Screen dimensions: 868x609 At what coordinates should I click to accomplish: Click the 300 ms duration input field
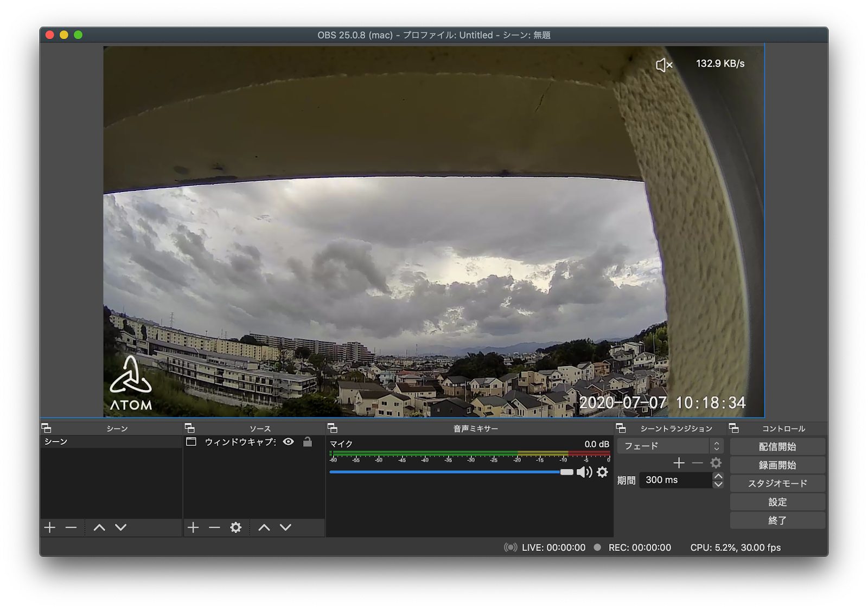click(x=675, y=480)
